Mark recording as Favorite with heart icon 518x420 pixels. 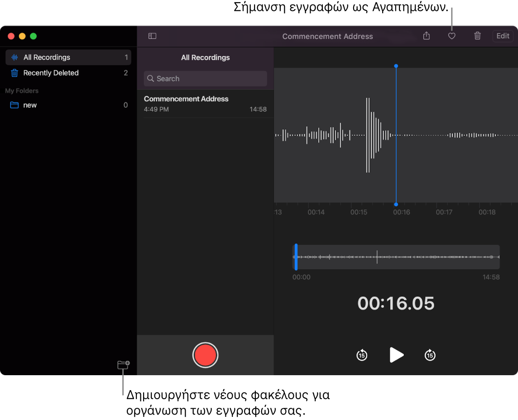[x=451, y=36]
